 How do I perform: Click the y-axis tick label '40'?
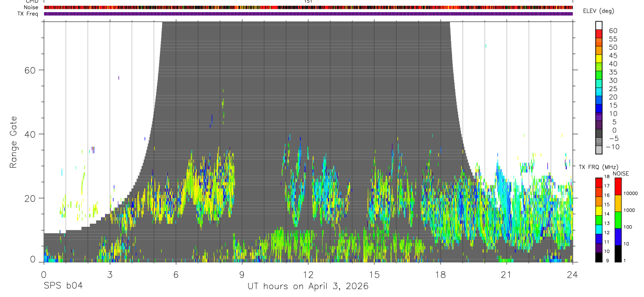pos(30,134)
